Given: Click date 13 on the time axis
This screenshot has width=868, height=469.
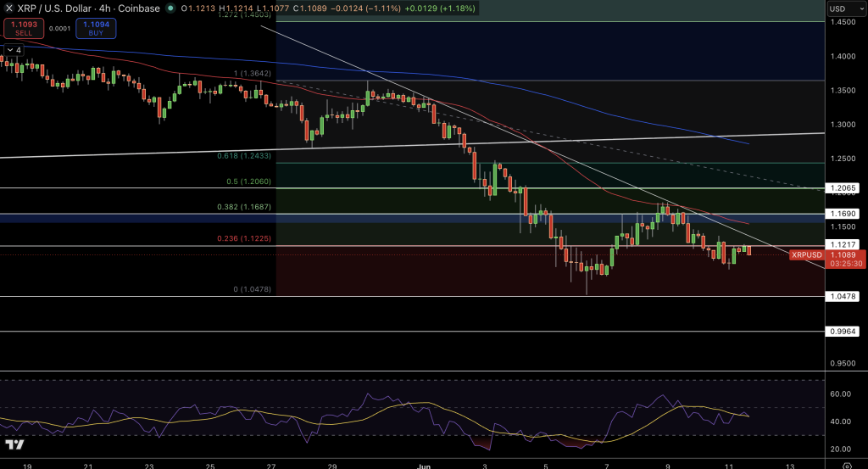Looking at the screenshot, I should pos(790,466).
